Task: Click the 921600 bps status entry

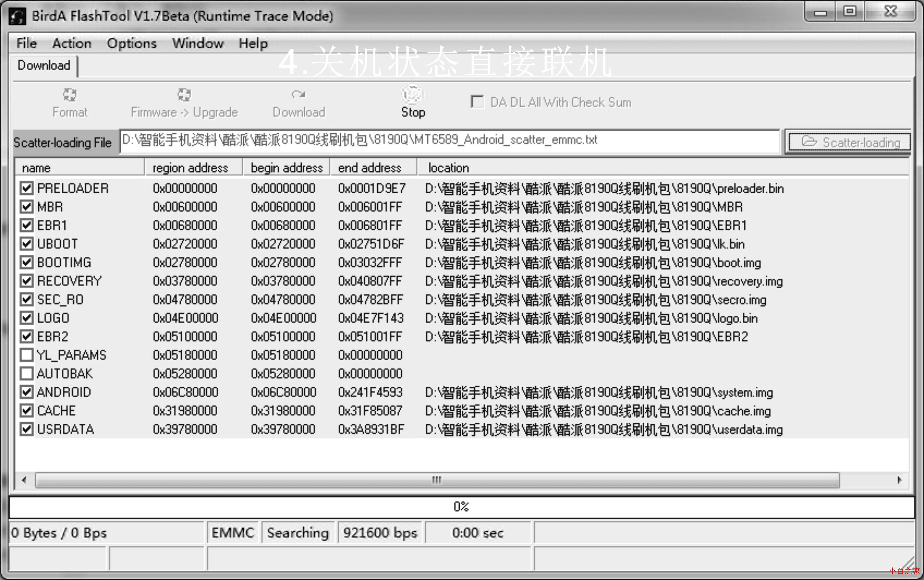Action: [x=380, y=533]
